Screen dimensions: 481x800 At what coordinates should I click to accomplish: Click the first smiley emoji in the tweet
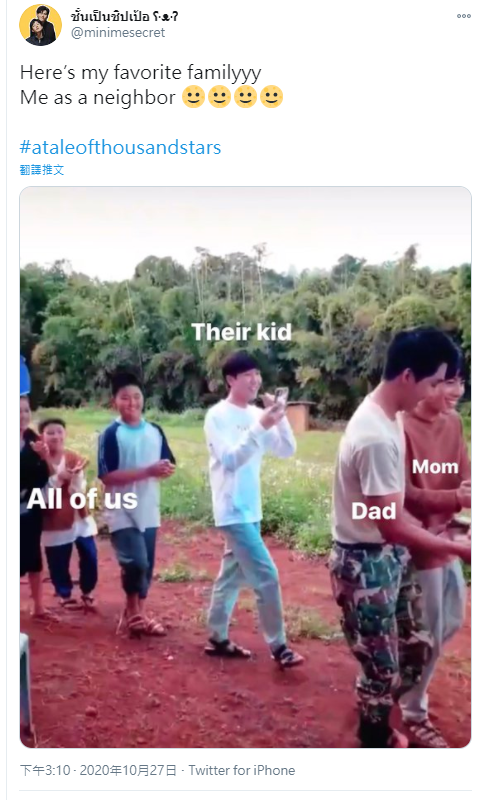click(194, 96)
